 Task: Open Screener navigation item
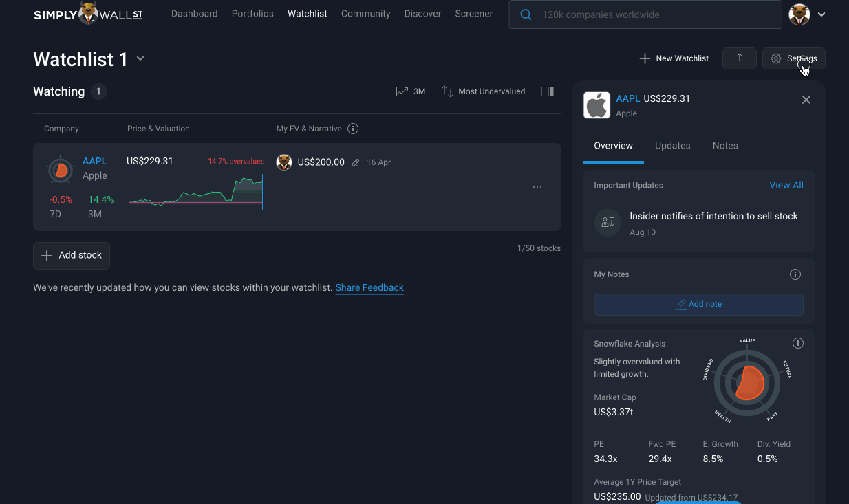point(473,14)
